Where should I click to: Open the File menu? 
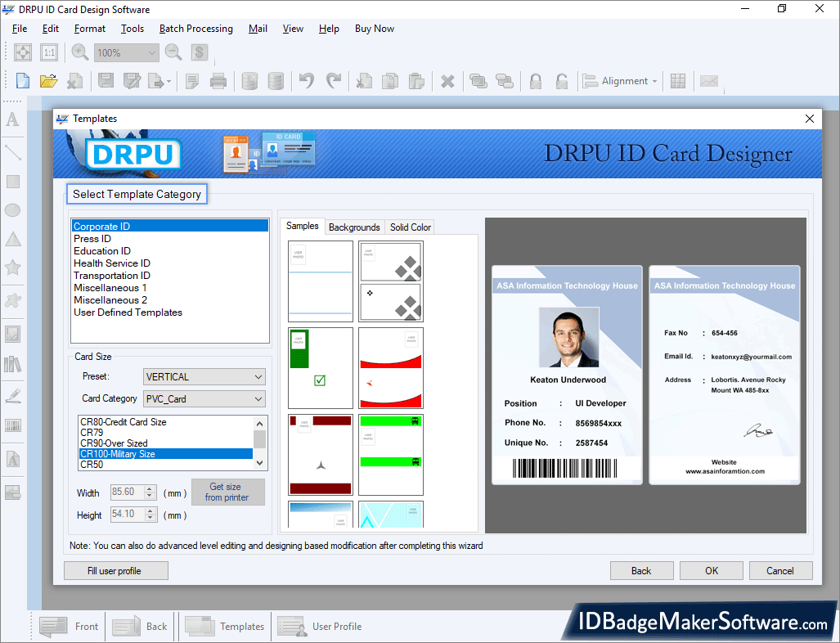(x=20, y=29)
